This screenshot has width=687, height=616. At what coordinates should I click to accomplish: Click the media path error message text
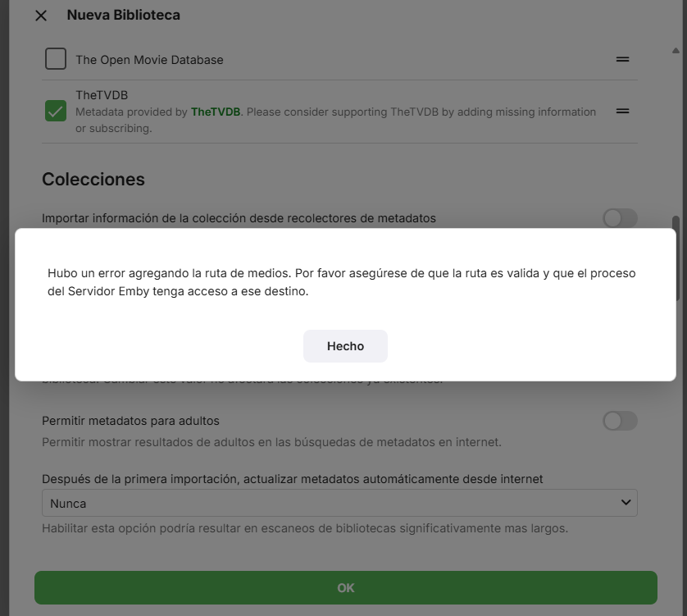coord(341,281)
